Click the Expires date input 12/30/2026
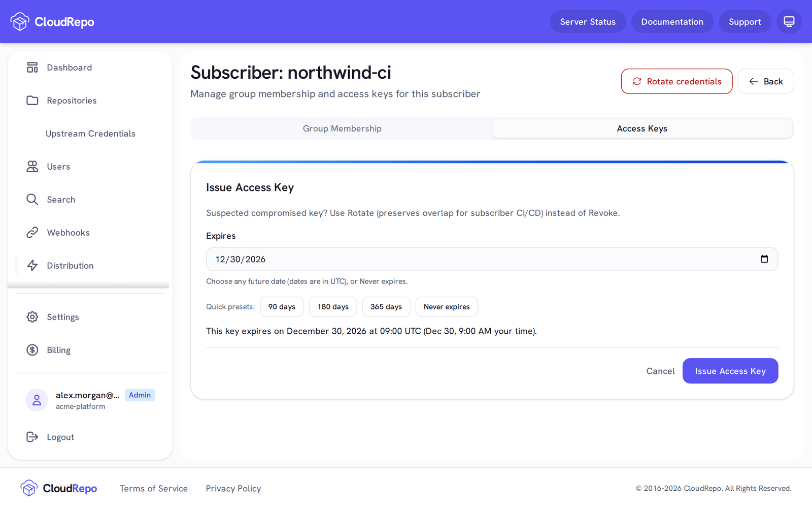812x508 pixels. coord(492,259)
